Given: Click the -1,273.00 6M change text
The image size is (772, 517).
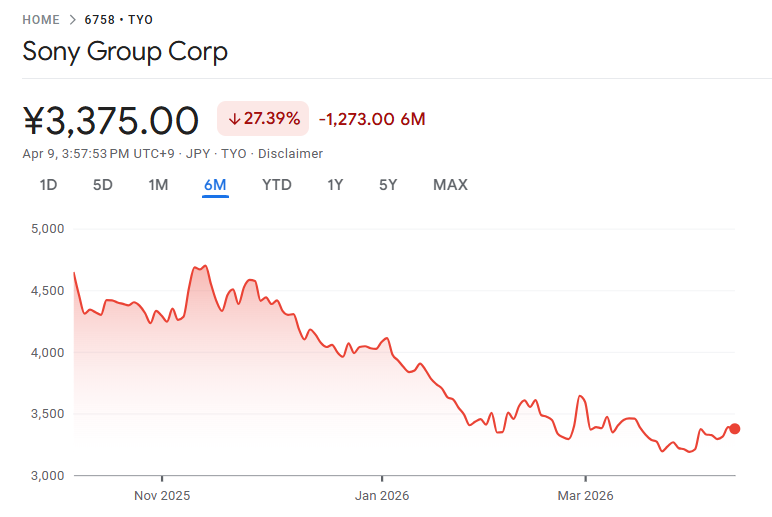Looking at the screenshot, I should click(372, 119).
